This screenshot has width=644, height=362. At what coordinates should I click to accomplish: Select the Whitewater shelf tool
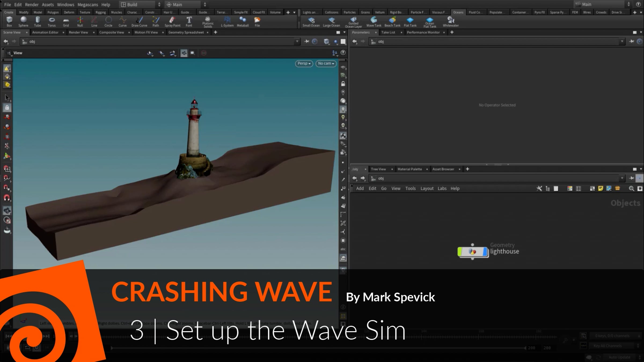(451, 22)
